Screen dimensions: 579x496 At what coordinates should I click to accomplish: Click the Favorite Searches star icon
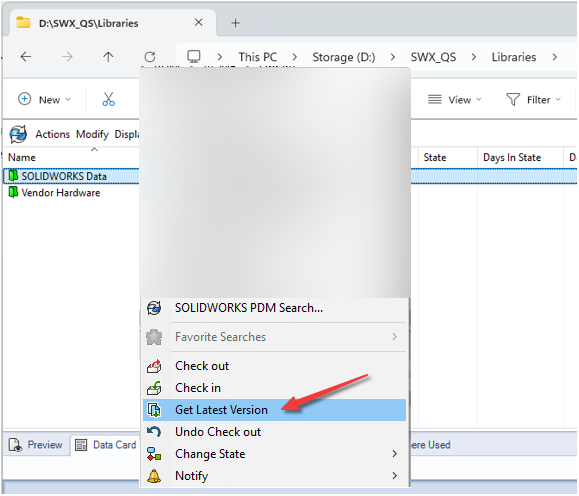click(x=154, y=337)
